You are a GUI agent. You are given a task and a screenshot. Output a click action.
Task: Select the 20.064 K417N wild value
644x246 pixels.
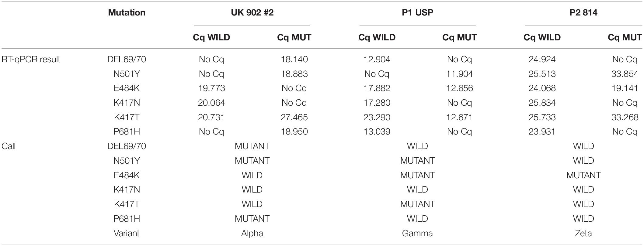[x=211, y=103]
